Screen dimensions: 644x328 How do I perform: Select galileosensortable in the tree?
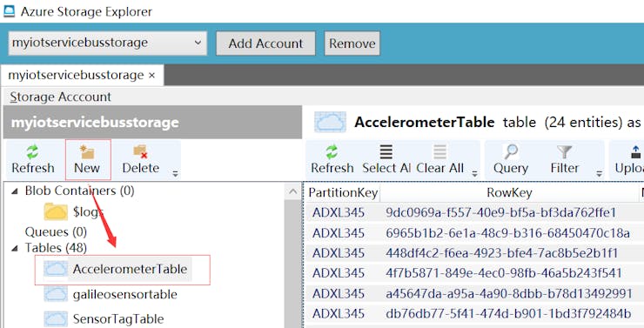pos(124,294)
